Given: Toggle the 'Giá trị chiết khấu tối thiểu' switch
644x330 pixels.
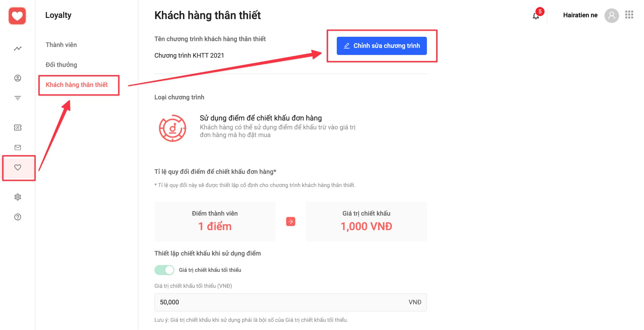Looking at the screenshot, I should 164,270.
